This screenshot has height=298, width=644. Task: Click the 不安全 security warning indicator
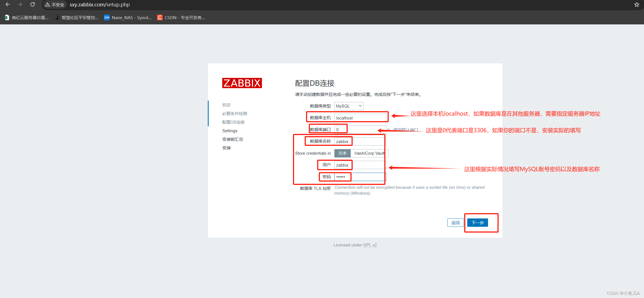click(x=55, y=5)
